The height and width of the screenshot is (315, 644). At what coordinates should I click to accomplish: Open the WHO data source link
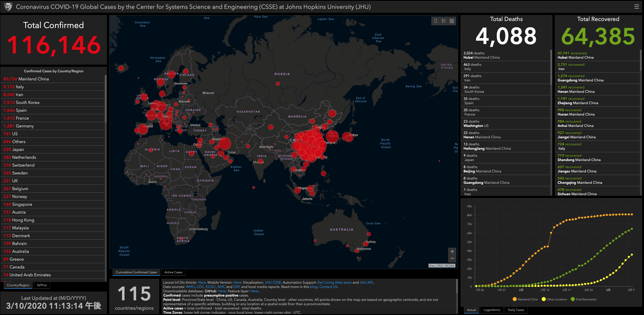point(190,287)
